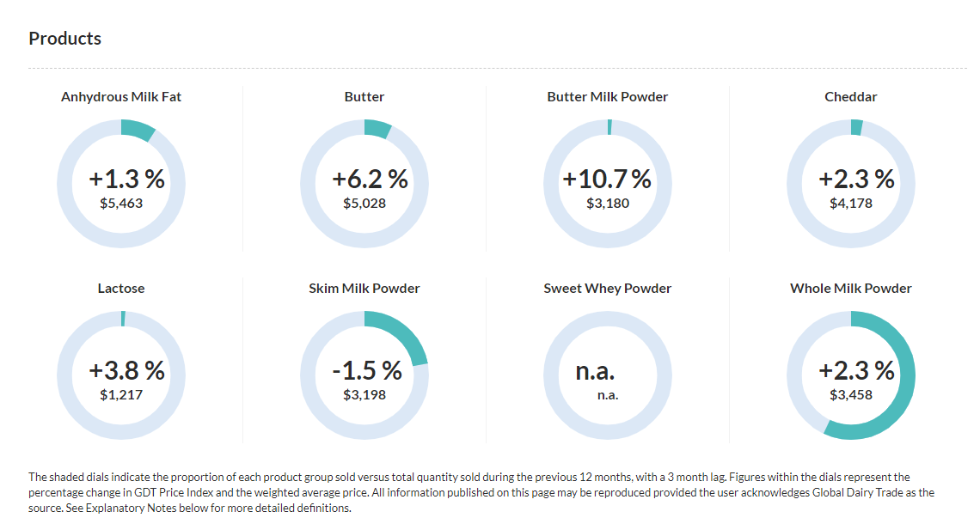Open the Skim Milk Powder title
Viewport: 980px width, 530px height.
tap(364, 289)
